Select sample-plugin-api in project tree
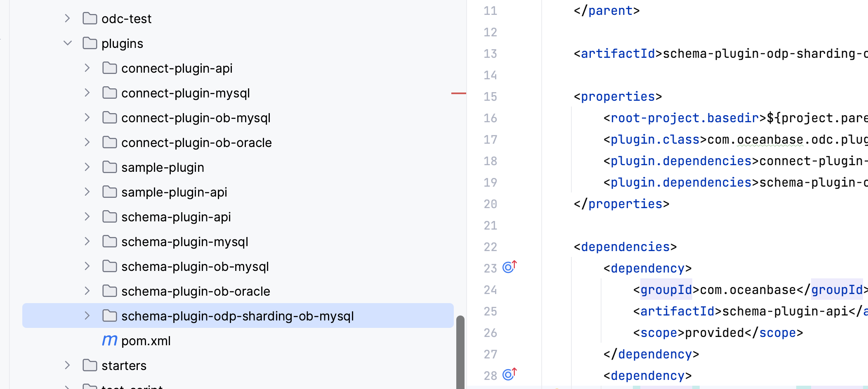 174,192
